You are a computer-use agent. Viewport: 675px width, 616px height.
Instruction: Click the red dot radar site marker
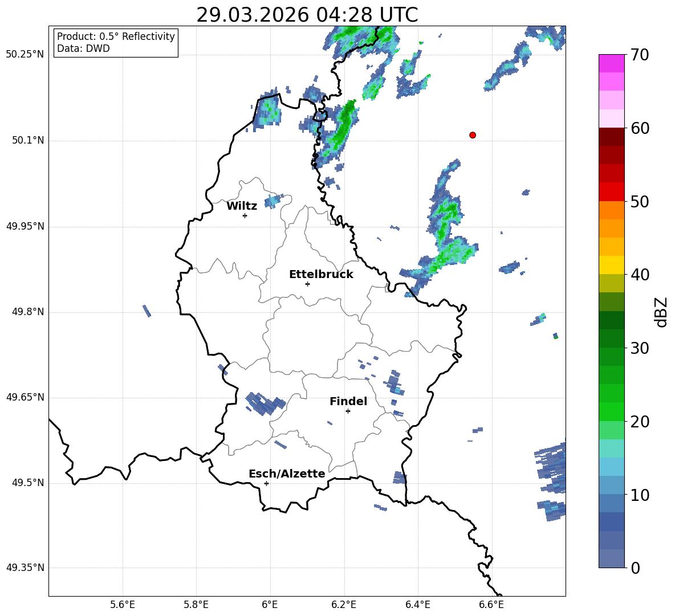pos(472,135)
